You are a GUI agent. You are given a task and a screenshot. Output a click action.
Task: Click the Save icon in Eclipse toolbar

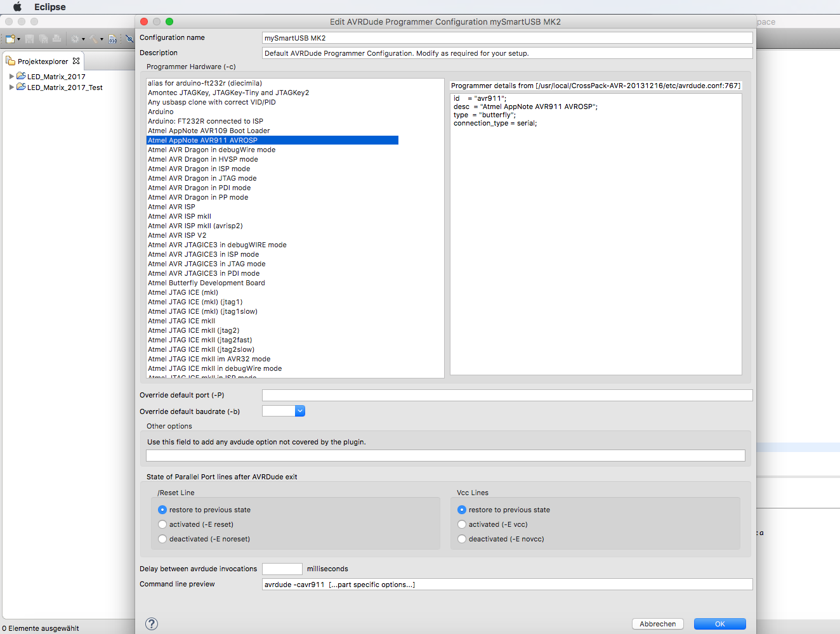point(29,39)
